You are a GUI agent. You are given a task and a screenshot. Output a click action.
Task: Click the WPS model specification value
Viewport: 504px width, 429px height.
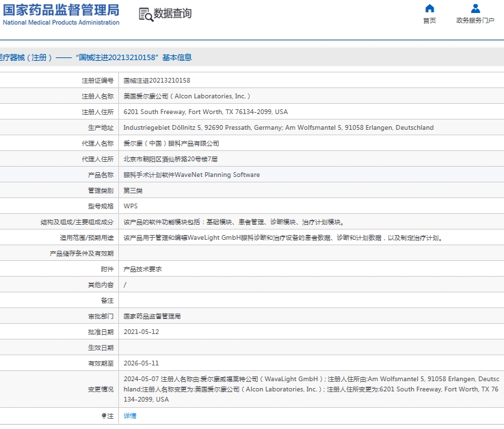[131, 206]
